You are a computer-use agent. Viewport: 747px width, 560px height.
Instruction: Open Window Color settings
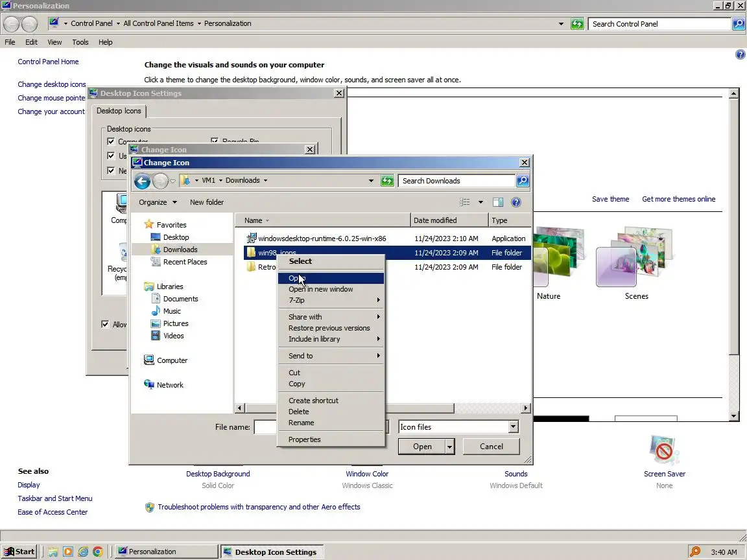[367, 474]
